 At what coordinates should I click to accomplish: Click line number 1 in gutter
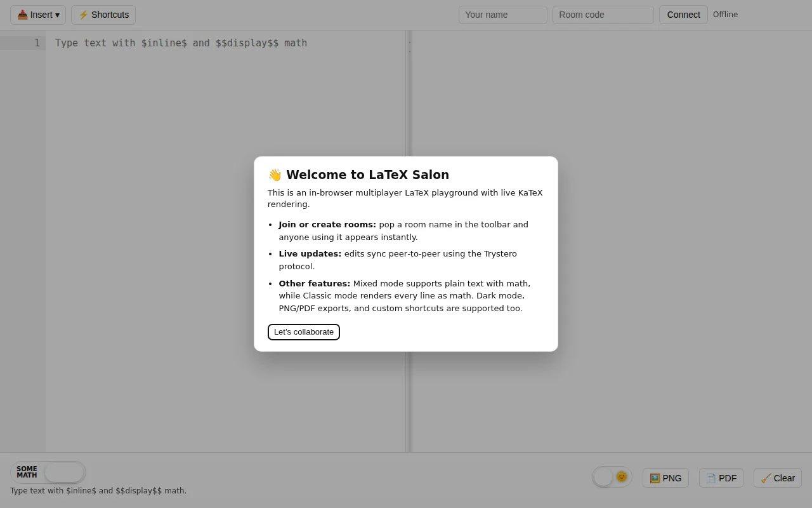(x=37, y=43)
